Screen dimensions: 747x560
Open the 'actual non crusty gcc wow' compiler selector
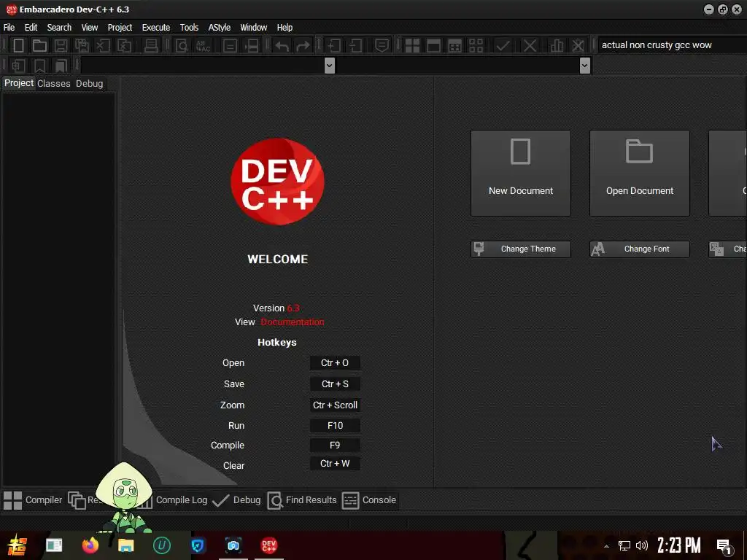pyautogui.click(x=672, y=45)
